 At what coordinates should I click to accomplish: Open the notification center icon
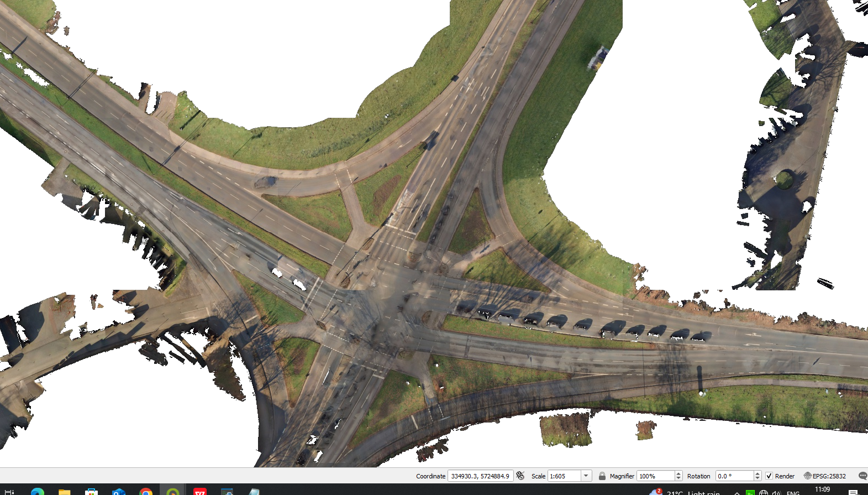click(x=853, y=492)
